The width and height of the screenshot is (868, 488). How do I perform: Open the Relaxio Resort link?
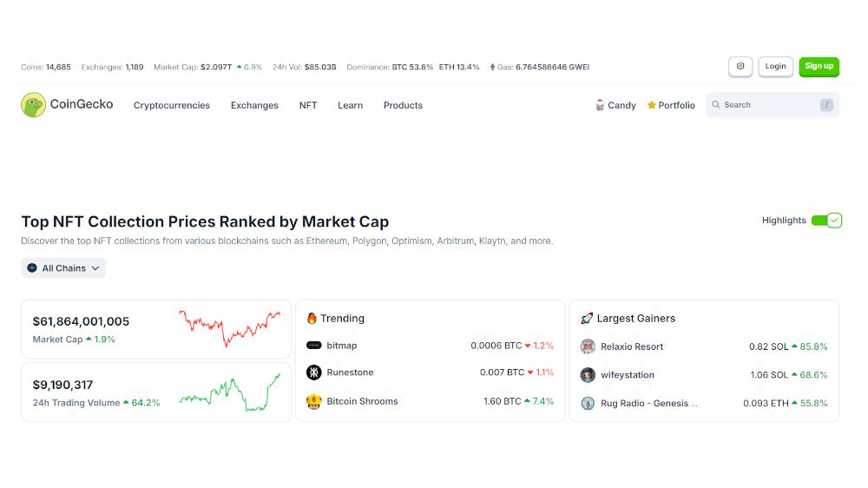(632, 346)
